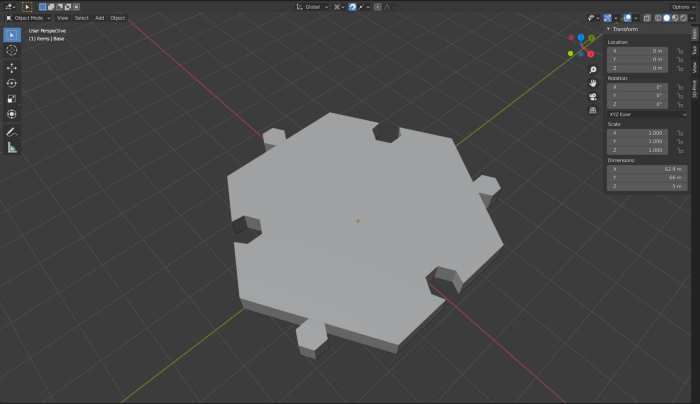The width and height of the screenshot is (700, 404).
Task: Open the overlays options dropdown arrow
Action: (635, 18)
